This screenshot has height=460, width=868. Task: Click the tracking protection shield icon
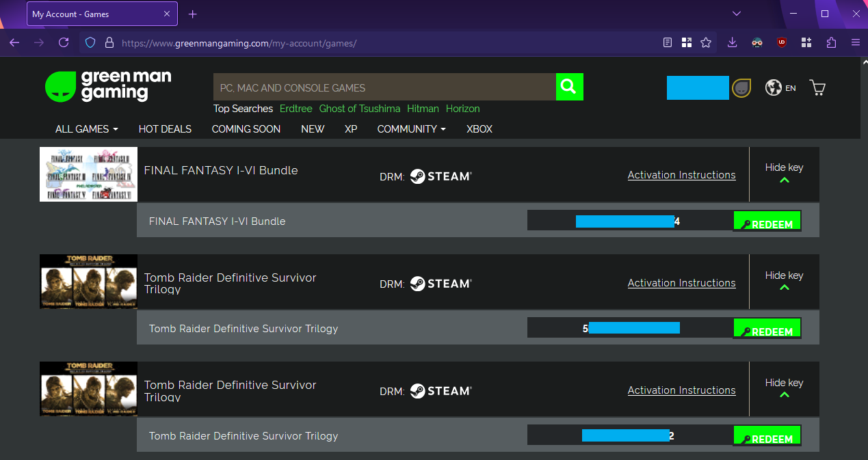(x=90, y=42)
